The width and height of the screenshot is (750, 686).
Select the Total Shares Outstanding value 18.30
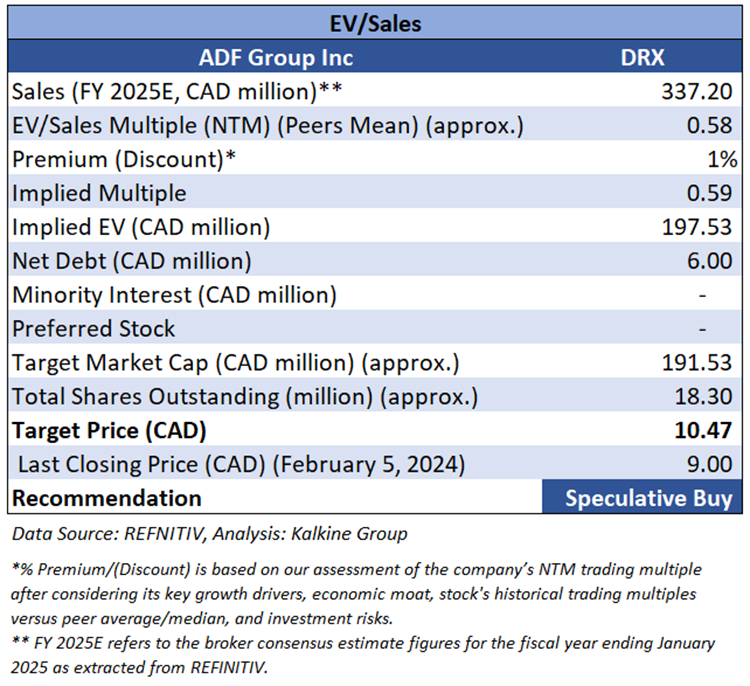point(704,396)
